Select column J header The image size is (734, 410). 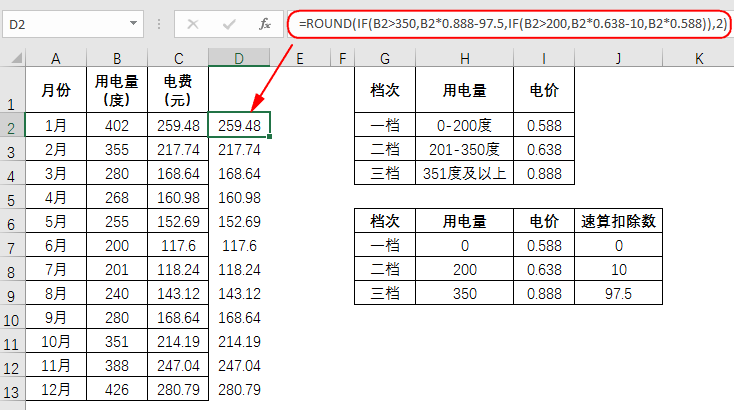pyautogui.click(x=619, y=59)
